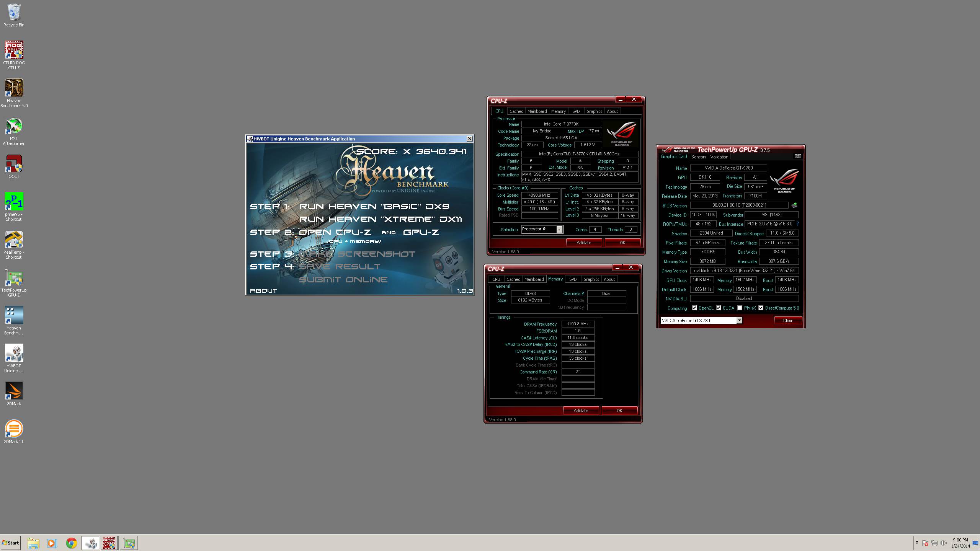Click OK in upper CPU-Z window
980x551 pixels.
[x=622, y=243]
